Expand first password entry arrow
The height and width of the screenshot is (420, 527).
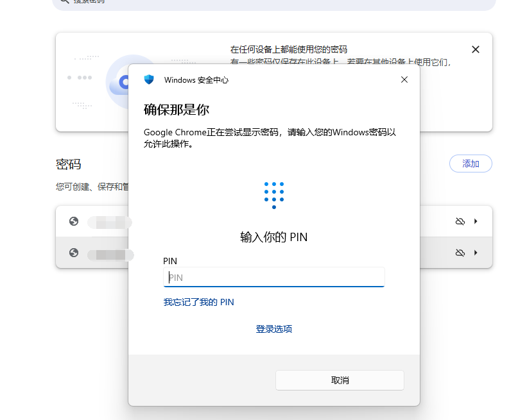[x=476, y=221]
